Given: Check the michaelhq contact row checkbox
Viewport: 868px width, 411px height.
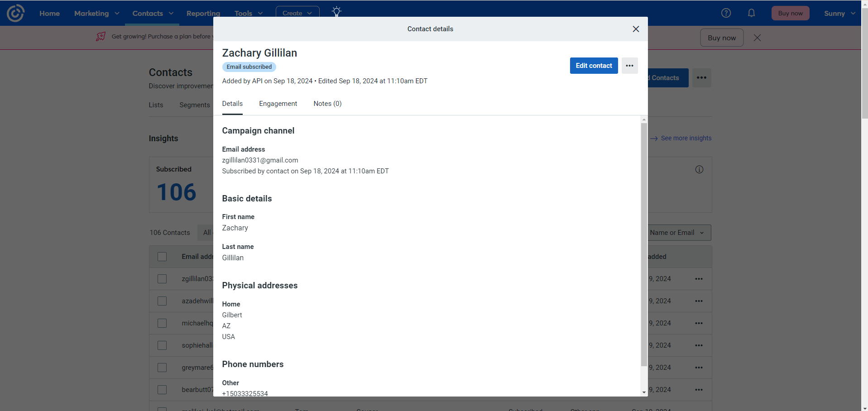Looking at the screenshot, I should tap(162, 323).
